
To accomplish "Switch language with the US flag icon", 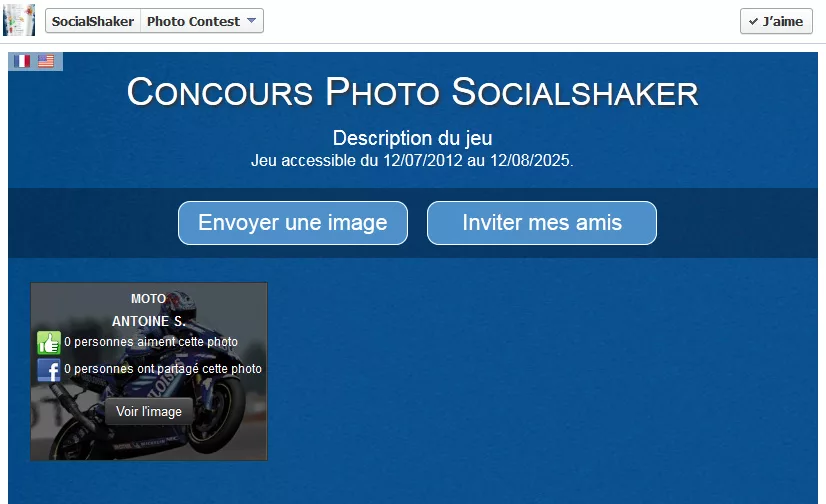I will pos(46,61).
